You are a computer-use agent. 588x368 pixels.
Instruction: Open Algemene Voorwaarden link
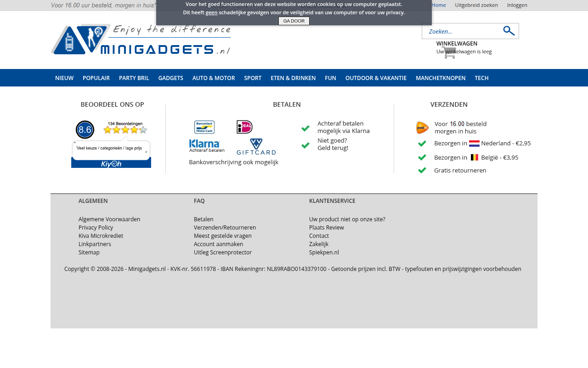[x=109, y=219]
